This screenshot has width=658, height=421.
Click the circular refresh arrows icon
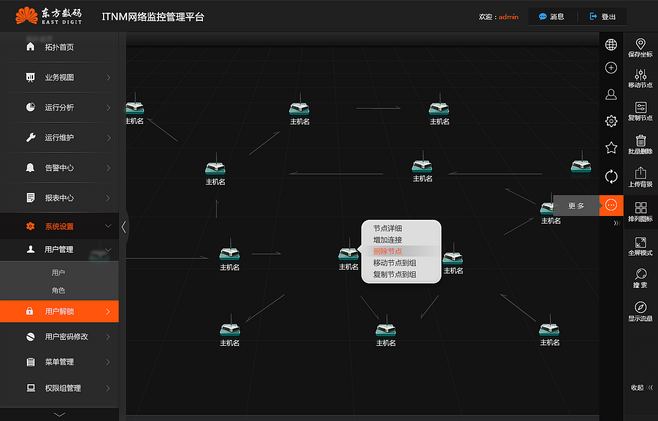[611, 177]
